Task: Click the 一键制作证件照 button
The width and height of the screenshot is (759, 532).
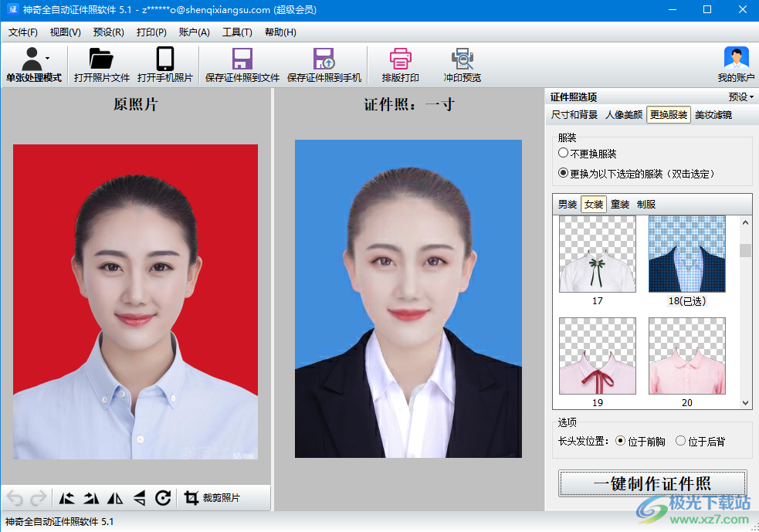Action: [652, 484]
